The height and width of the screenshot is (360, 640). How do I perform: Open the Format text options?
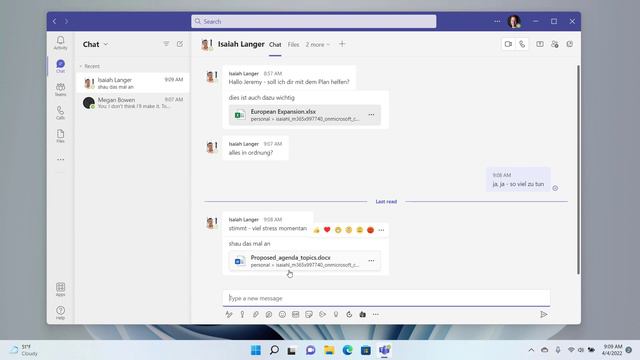tap(229, 314)
